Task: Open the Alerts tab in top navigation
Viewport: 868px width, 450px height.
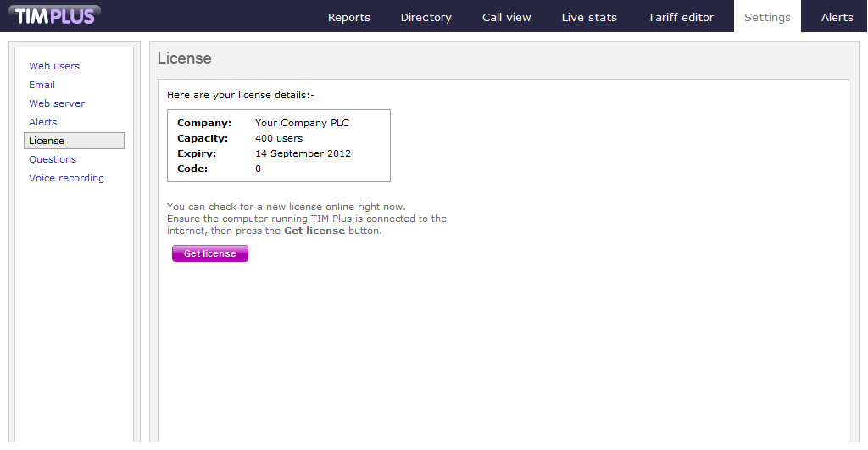Action: click(837, 17)
